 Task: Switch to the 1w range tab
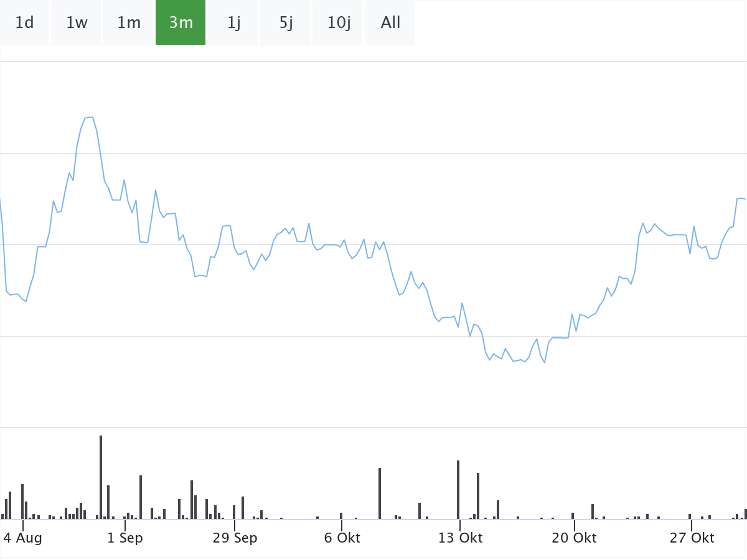77,22
